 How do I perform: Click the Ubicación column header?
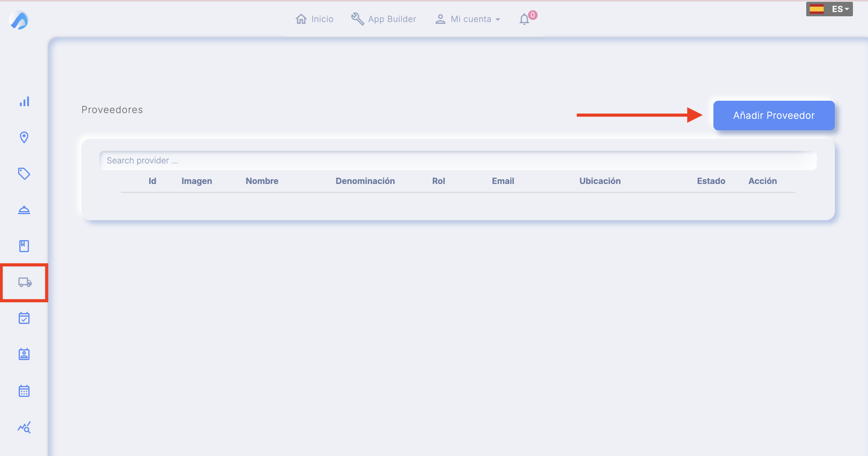click(600, 181)
